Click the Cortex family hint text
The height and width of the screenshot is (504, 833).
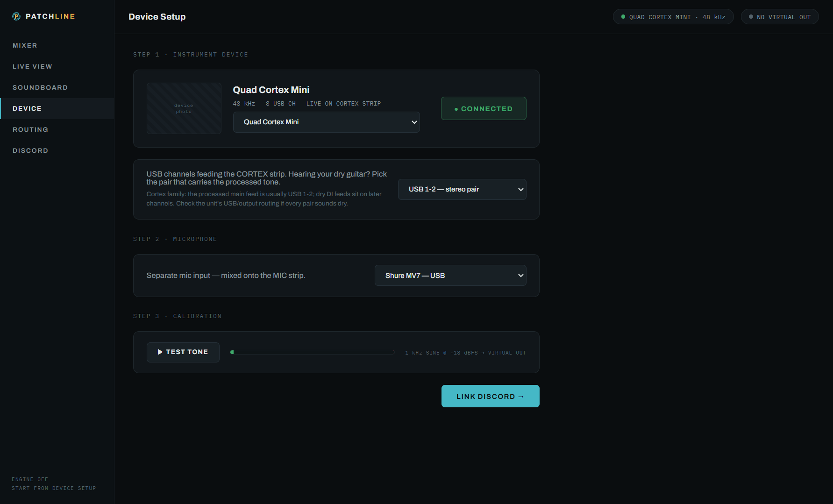264,199
